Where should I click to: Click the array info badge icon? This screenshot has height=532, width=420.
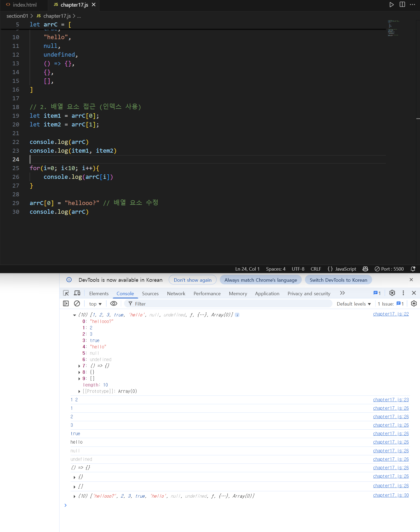[237, 315]
